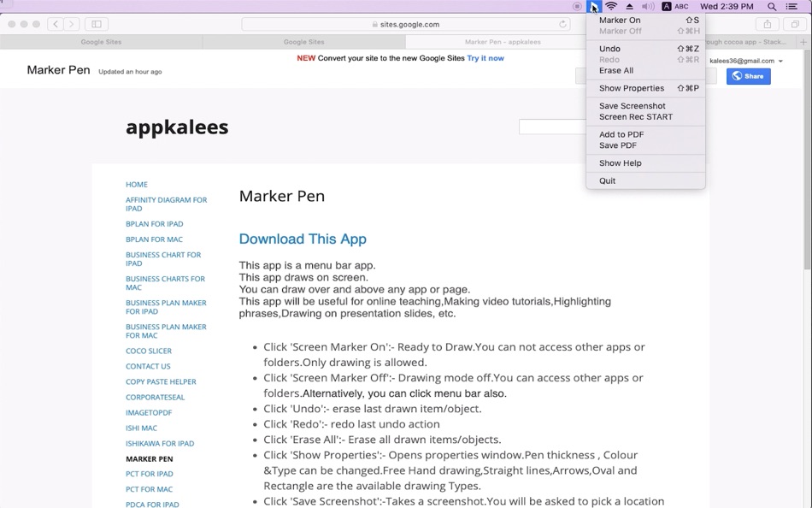Open COPY PASTE HELPER link
812x508 pixels.
[x=161, y=382]
